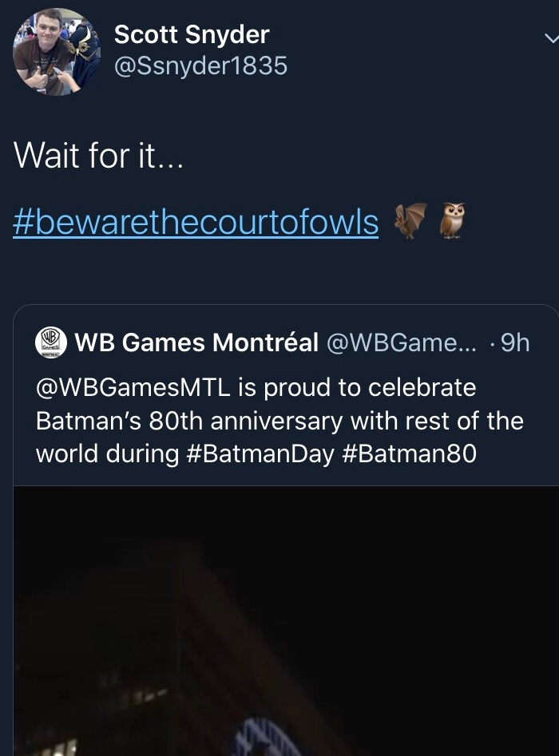Tap the bat emoji
The height and width of the screenshot is (756, 559).
410,220
